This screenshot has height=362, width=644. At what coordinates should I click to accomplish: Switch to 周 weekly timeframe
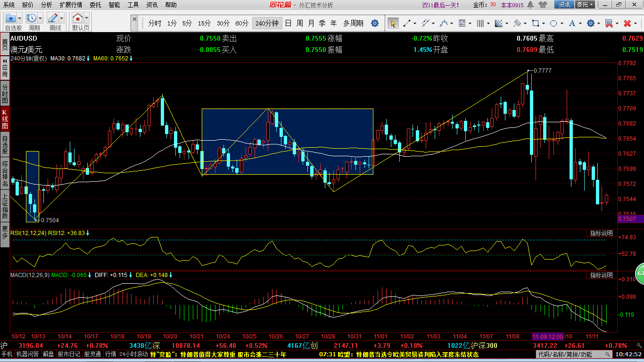pyautogui.click(x=300, y=23)
